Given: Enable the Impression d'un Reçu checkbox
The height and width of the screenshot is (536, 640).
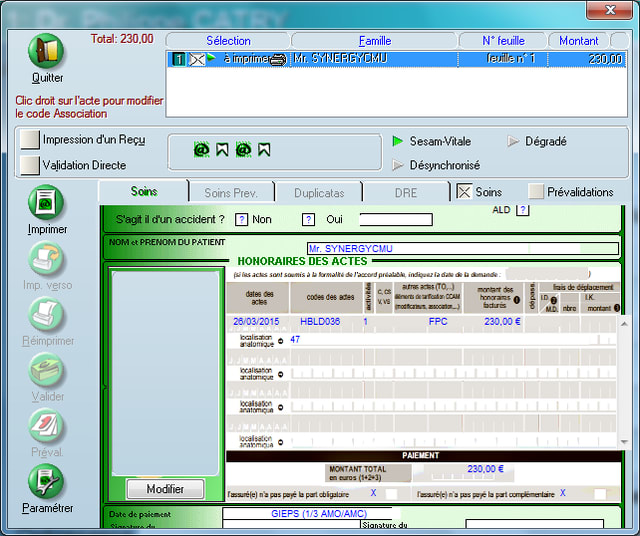Looking at the screenshot, I should pos(31,140).
